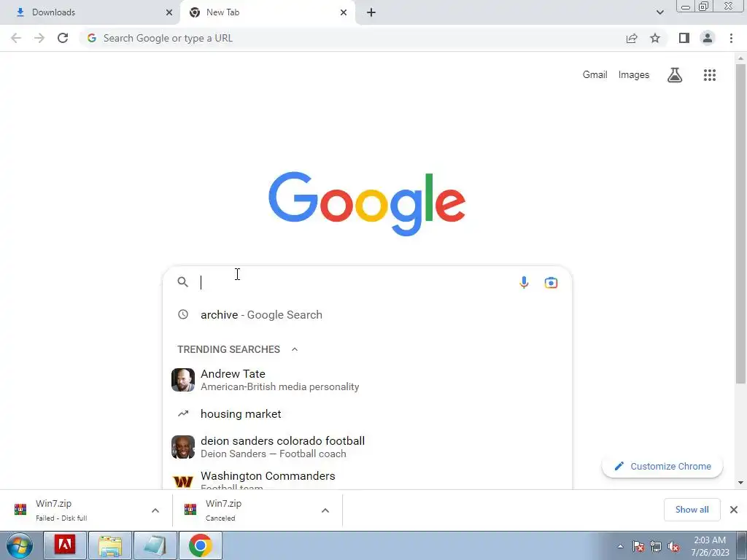Image resolution: width=747 pixels, height=560 pixels.
Task: Open Windows Explorer from the taskbar
Action: click(110, 545)
